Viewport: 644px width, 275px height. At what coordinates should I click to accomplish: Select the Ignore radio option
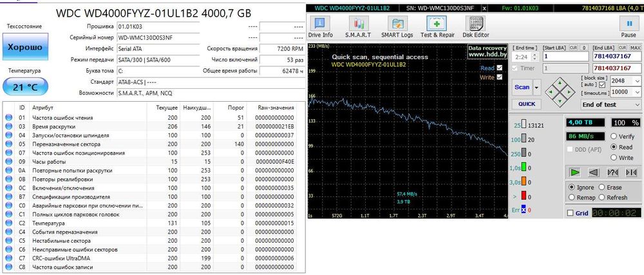pos(571,187)
